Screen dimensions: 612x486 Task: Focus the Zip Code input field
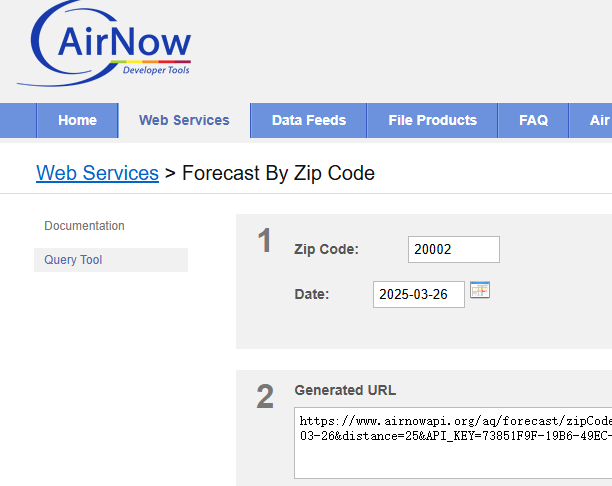point(454,249)
